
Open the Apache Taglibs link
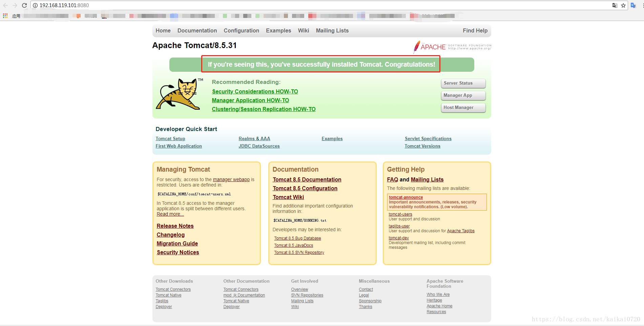[x=461, y=231]
